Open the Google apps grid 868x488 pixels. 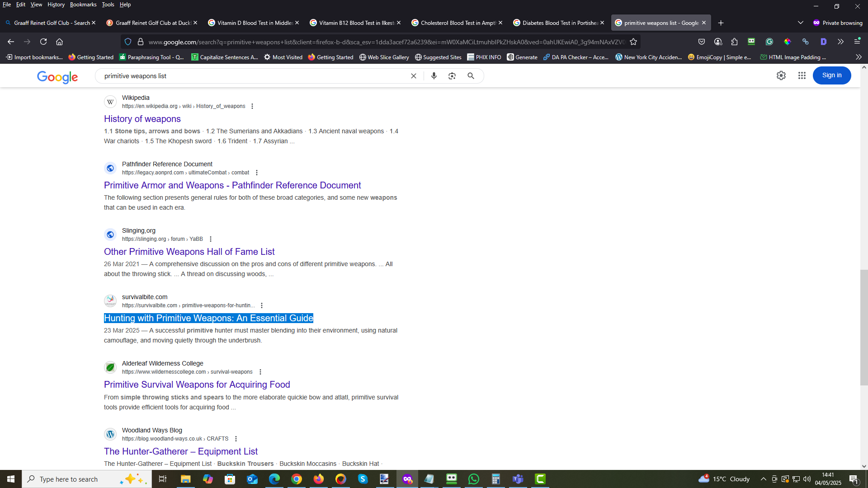coord(802,75)
